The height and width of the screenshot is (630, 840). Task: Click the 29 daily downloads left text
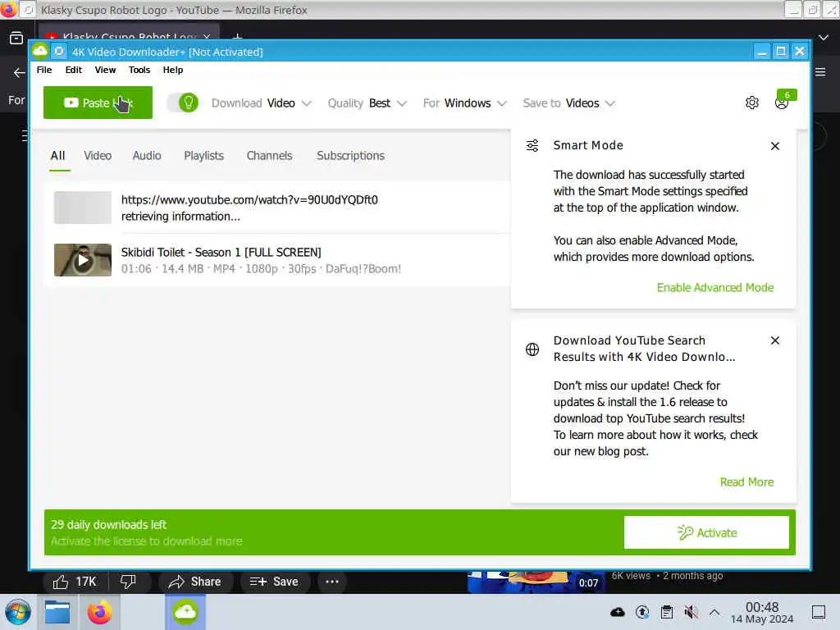click(x=108, y=524)
